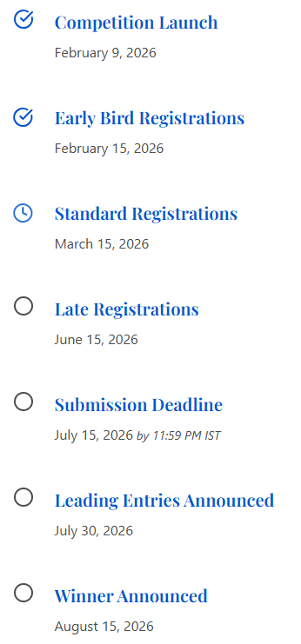This screenshot has width=301, height=644.
Task: Click the June 15, 2026 date
Action: click(x=96, y=340)
